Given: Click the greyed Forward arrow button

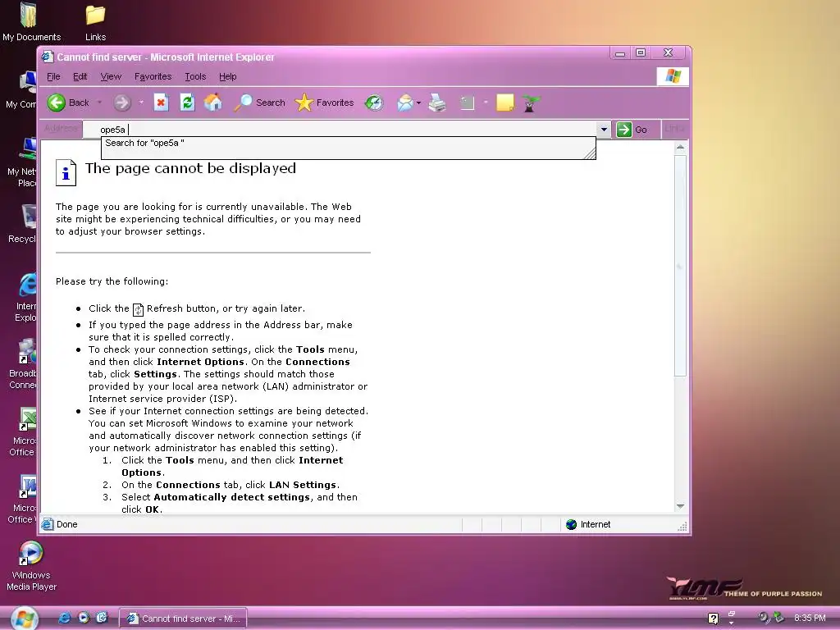Looking at the screenshot, I should click(122, 103).
